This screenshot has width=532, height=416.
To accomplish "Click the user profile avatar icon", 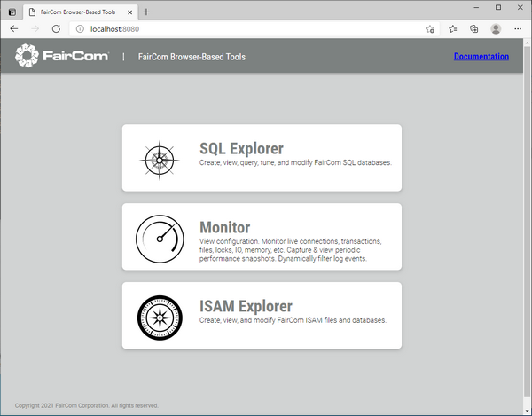I will [495, 28].
